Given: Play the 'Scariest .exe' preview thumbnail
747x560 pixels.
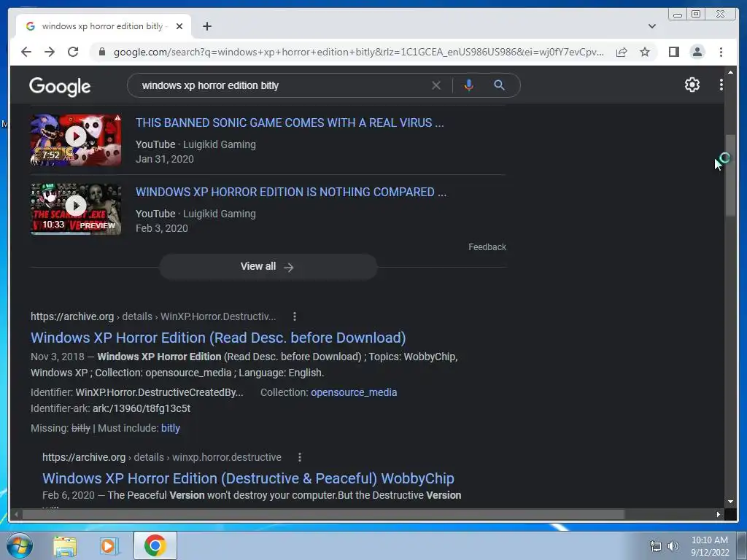Looking at the screenshot, I should (x=76, y=209).
